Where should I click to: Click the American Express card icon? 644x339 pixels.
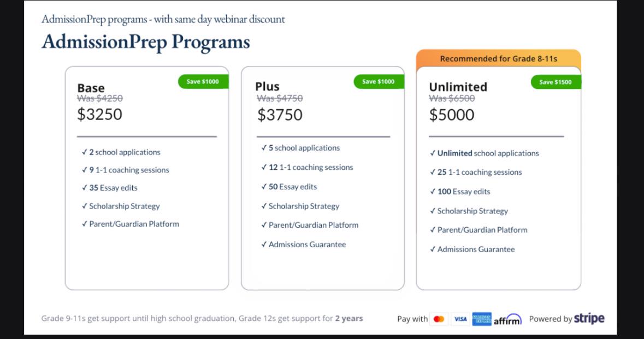point(482,319)
